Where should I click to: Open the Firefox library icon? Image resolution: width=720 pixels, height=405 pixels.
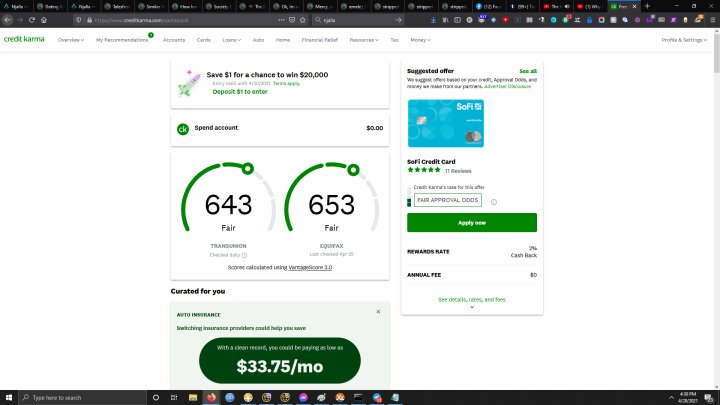[445, 20]
